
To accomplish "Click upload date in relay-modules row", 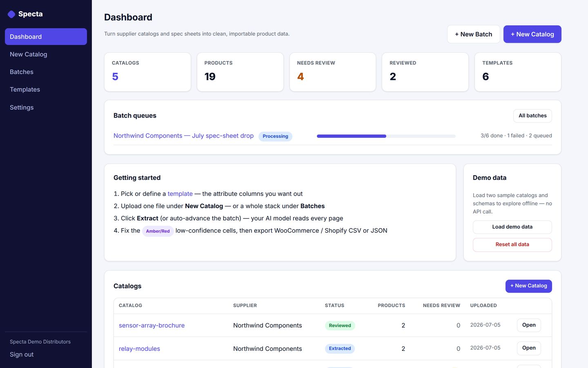I will [x=485, y=348].
